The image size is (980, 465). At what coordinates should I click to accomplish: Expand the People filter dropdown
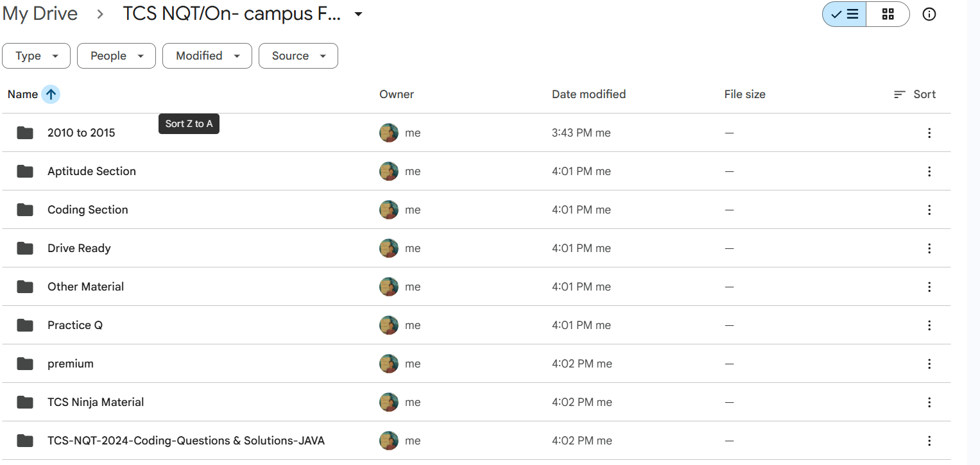coord(116,56)
